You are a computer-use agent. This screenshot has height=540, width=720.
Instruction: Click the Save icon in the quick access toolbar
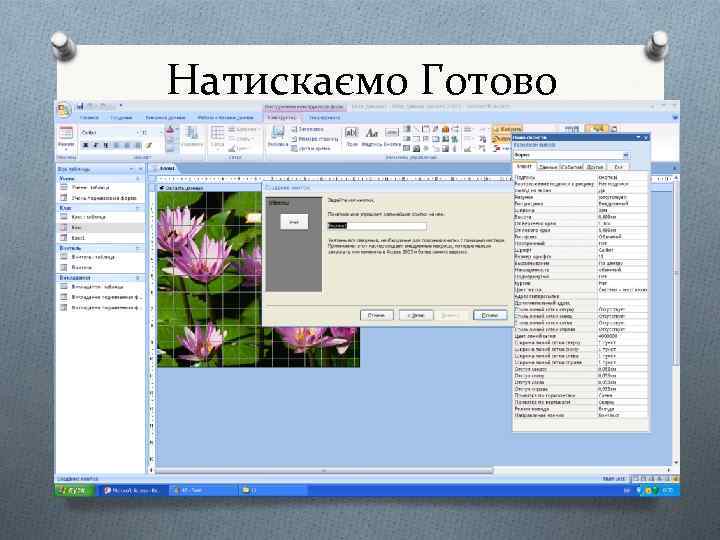pos(80,107)
